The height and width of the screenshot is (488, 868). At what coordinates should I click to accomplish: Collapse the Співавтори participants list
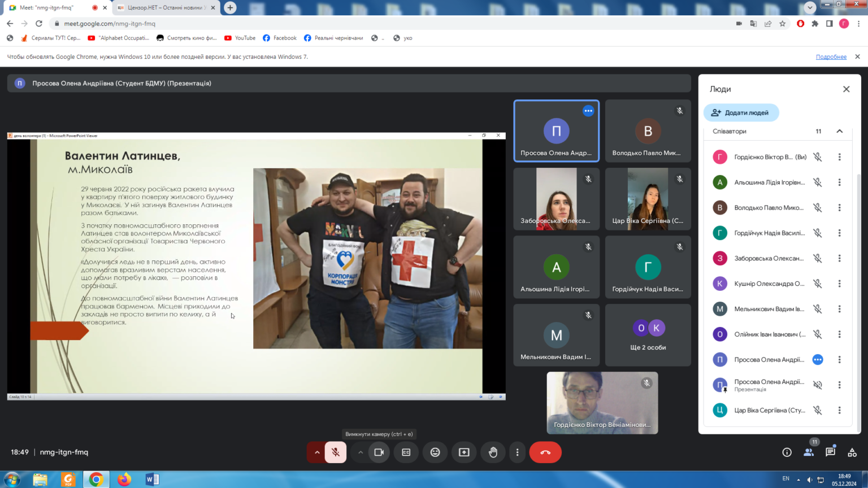839,131
